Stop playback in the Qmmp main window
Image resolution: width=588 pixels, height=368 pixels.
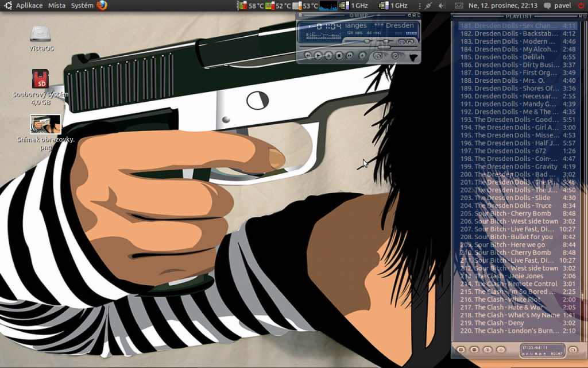click(339, 56)
